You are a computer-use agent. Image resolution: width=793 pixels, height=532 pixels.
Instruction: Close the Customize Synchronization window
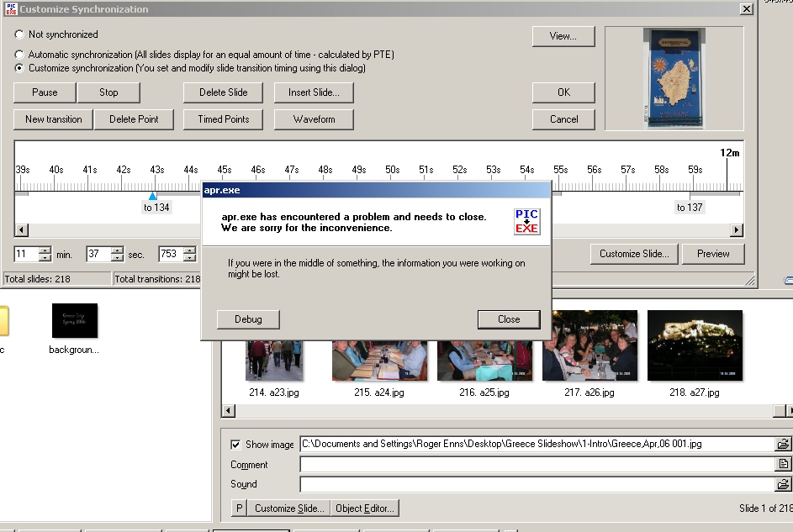(747, 9)
